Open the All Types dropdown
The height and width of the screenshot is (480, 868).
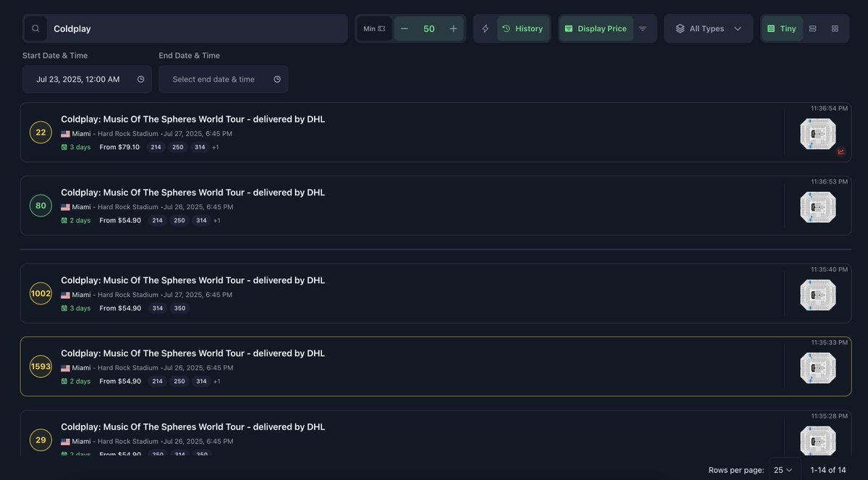pos(708,28)
